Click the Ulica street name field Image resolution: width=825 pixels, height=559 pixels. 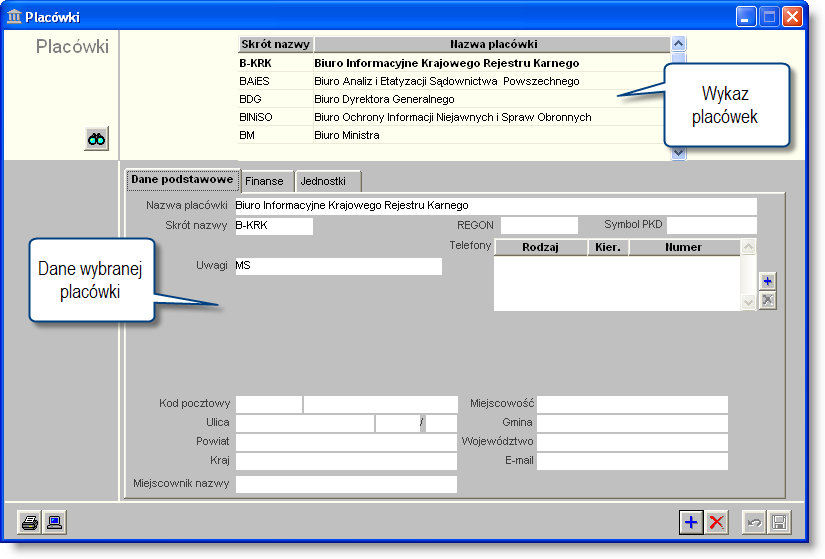[x=305, y=423]
